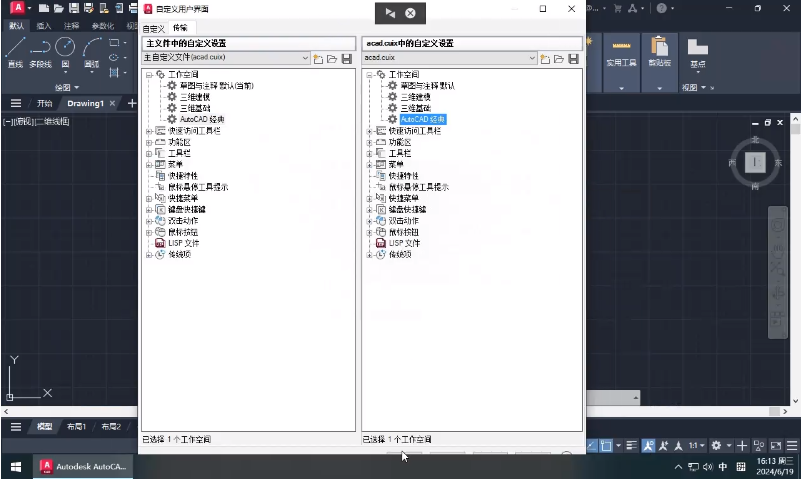
Task: Select AutoCAD 经典 workspace in left tree
Action: [x=202, y=119]
